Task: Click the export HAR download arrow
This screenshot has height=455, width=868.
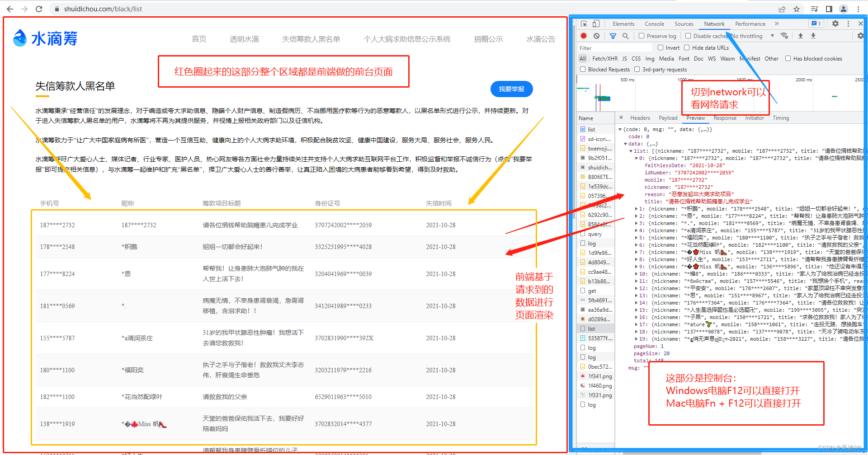Action: (813, 36)
